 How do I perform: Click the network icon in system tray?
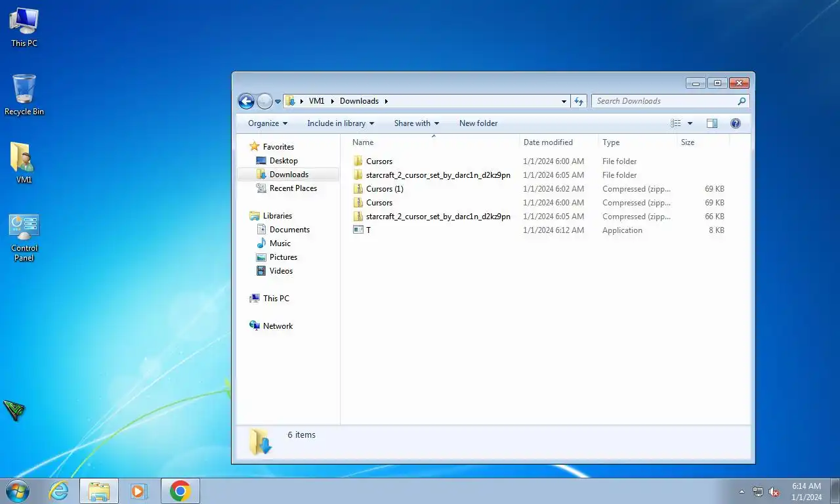click(758, 492)
